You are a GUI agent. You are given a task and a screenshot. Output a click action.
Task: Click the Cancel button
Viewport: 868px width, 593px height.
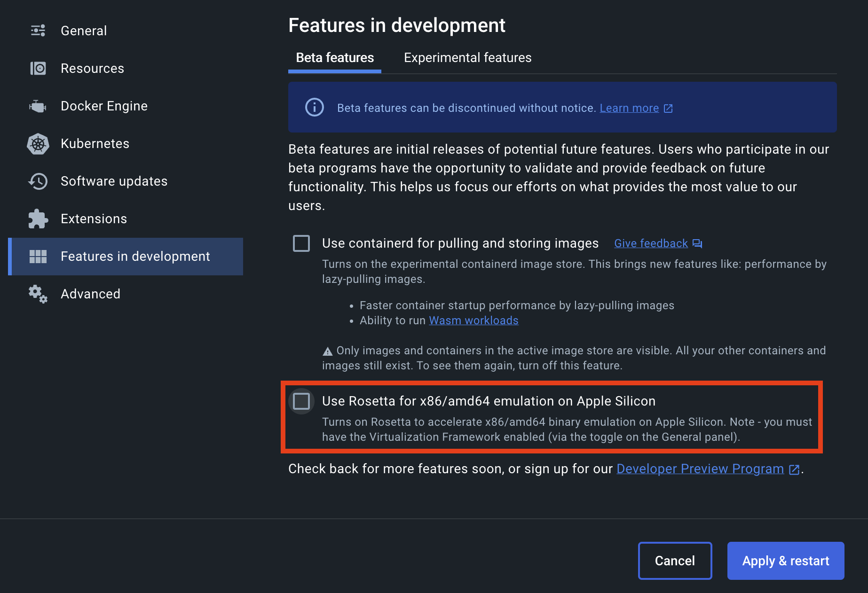pos(675,561)
